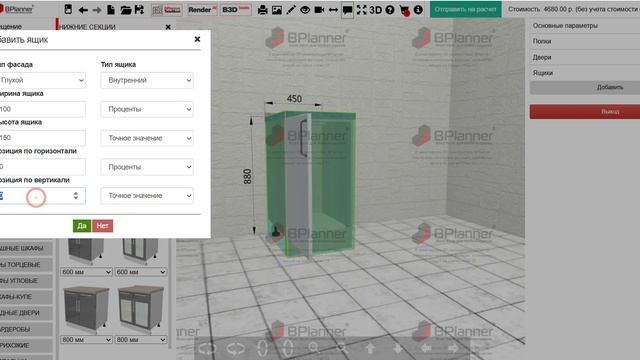Click Добавить button under Ящики
640x360 pixels.
pyautogui.click(x=584, y=87)
